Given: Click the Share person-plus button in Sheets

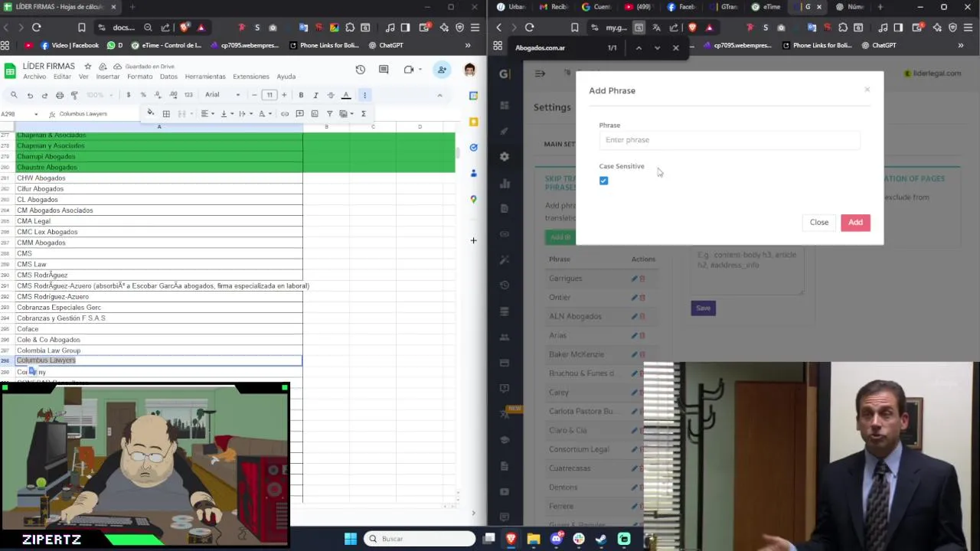Looking at the screenshot, I should [442, 70].
